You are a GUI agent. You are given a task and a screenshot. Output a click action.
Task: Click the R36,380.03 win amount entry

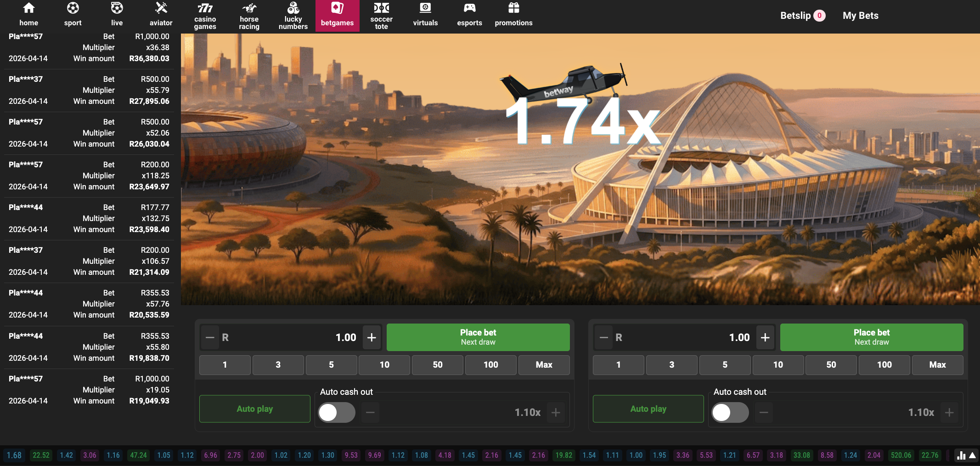tap(149, 58)
